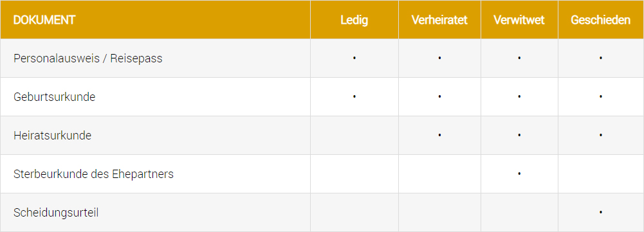Click the Verwitwet dot for Heiratsurkunde
Image resolution: width=644 pixels, height=232 pixels.
(519, 135)
